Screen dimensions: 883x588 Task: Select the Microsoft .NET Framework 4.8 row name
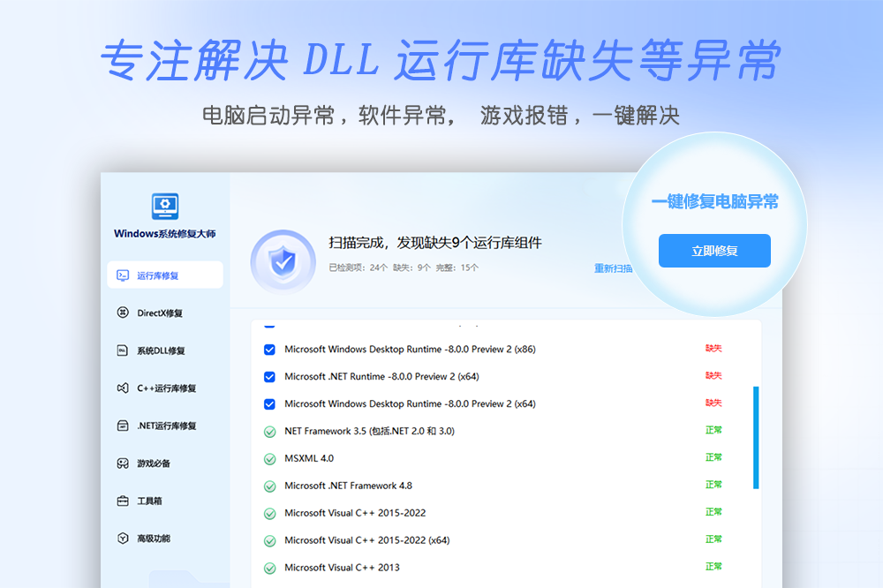(349, 486)
